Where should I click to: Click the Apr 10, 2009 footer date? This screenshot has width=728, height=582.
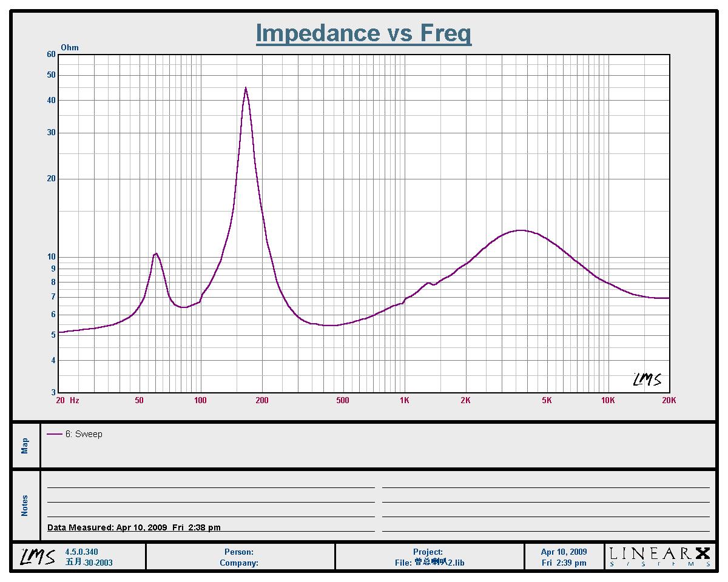(564, 552)
